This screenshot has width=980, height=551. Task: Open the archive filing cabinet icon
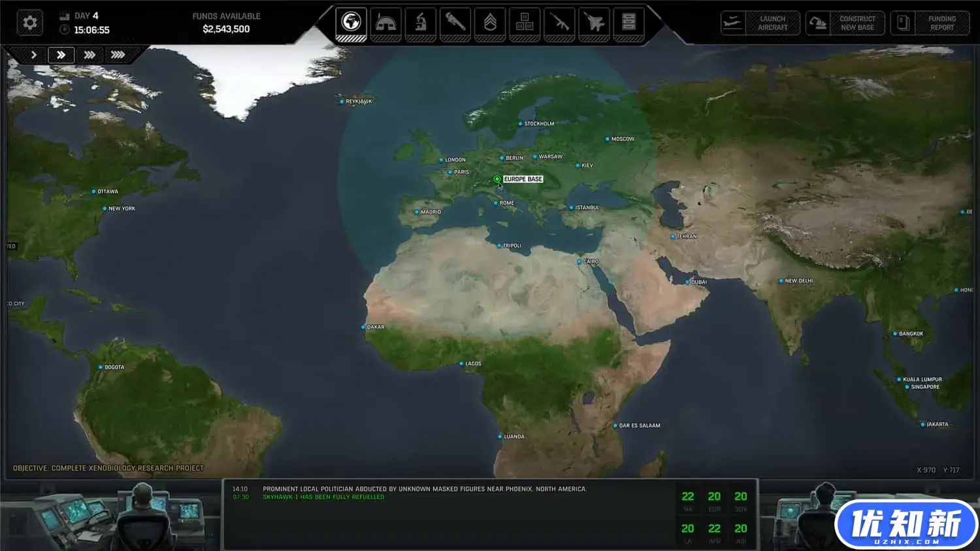[x=629, y=23]
